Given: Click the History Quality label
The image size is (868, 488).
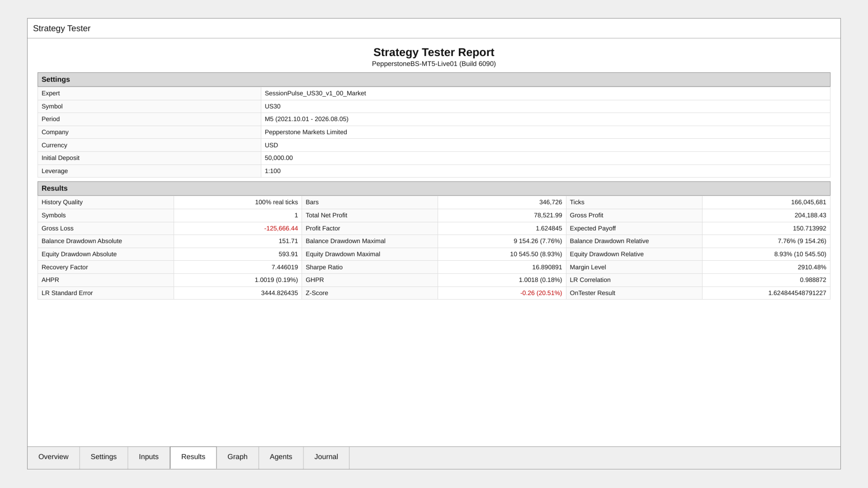Looking at the screenshot, I should point(62,202).
